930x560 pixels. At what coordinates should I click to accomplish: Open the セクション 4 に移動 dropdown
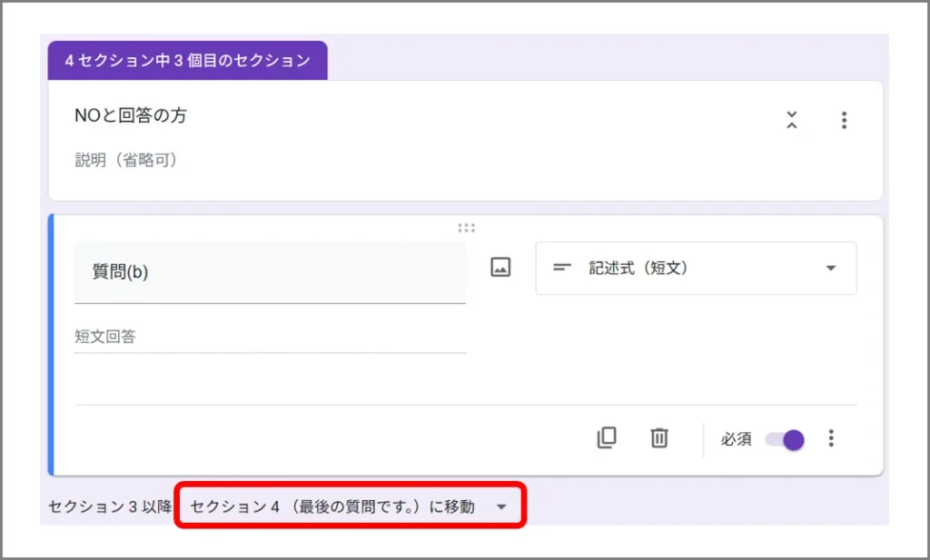tap(348, 506)
